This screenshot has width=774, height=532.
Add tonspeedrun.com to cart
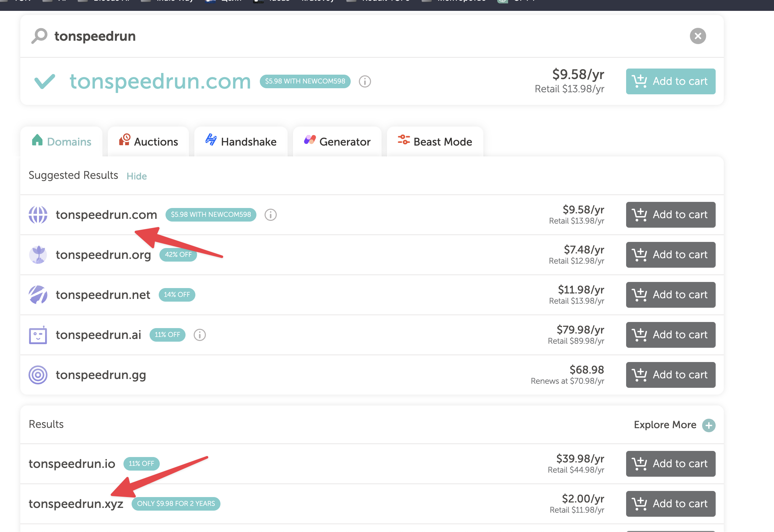[670, 81]
